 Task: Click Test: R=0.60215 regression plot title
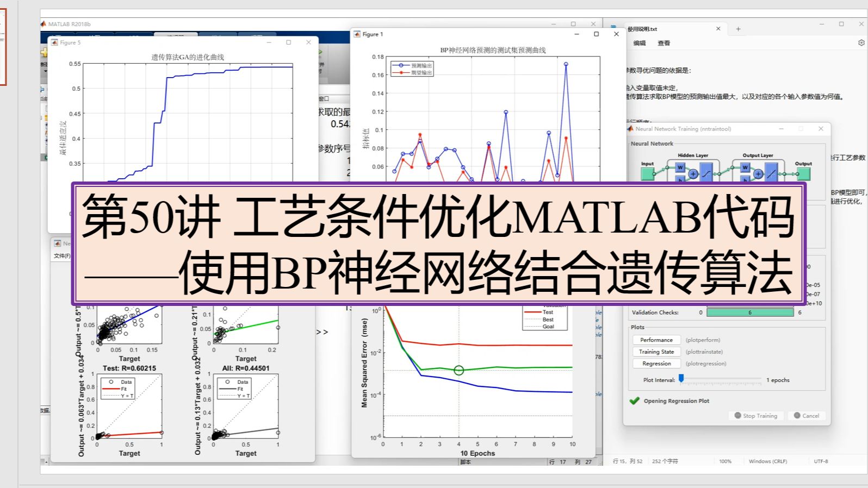(x=129, y=368)
